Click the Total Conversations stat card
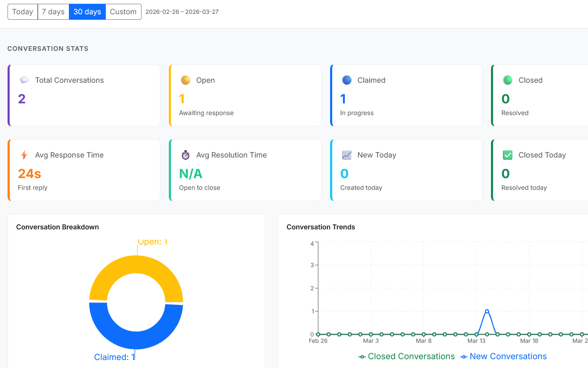The width and height of the screenshot is (588, 368). pyautogui.click(x=84, y=95)
